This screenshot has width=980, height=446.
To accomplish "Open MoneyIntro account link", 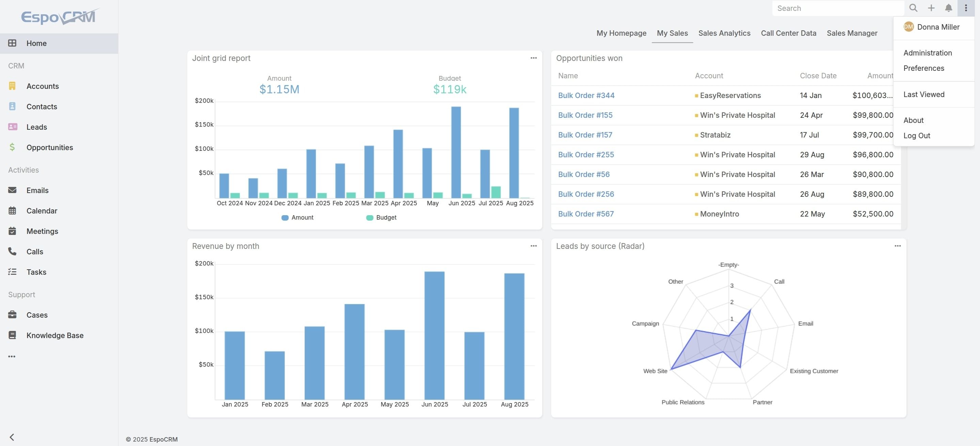I will pyautogui.click(x=719, y=214).
